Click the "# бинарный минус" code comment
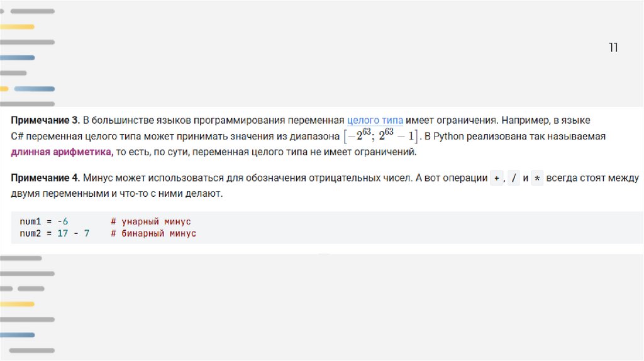This screenshot has height=361, width=644. coord(153,233)
